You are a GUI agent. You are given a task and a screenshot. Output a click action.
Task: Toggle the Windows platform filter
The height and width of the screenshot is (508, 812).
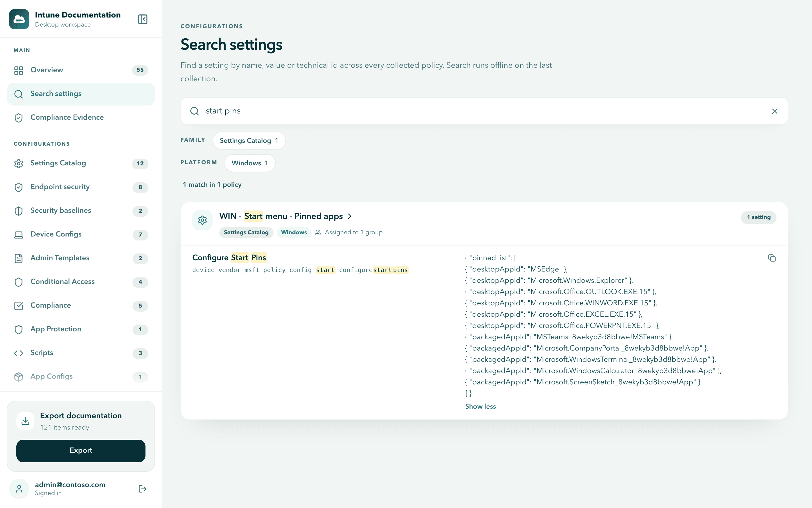tap(250, 163)
